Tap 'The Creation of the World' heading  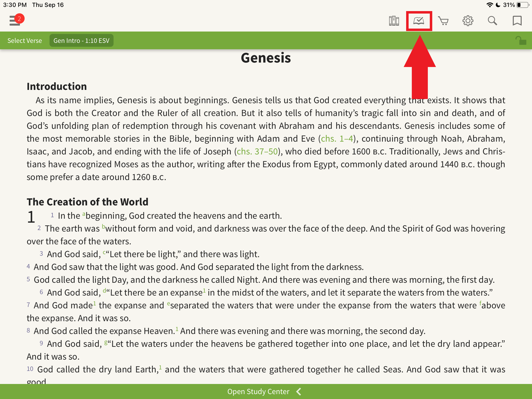coord(87,202)
